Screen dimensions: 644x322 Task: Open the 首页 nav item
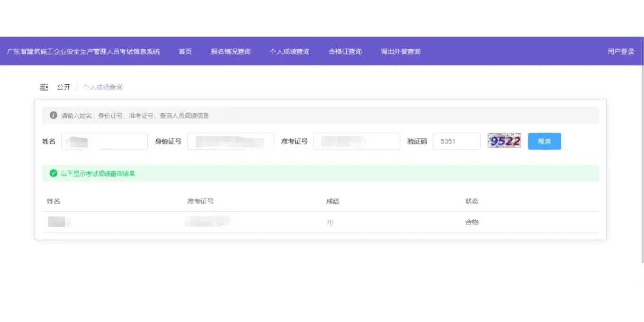pos(185,51)
